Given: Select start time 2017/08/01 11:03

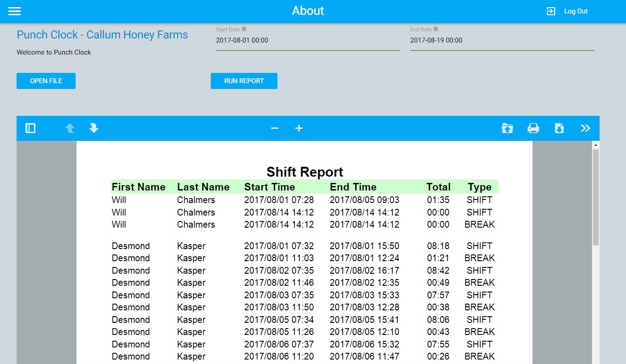Looking at the screenshot, I should point(279,258).
